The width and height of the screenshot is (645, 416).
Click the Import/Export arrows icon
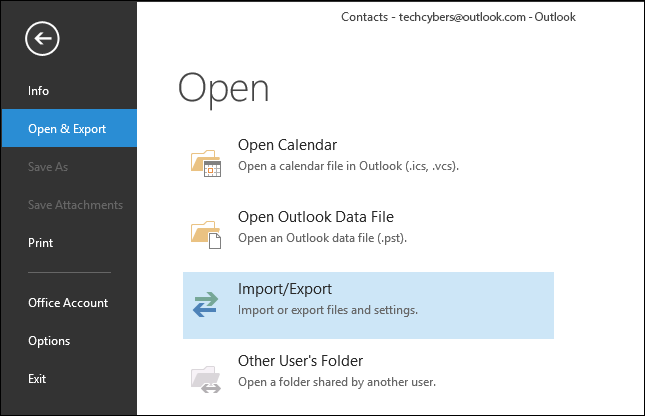(205, 304)
